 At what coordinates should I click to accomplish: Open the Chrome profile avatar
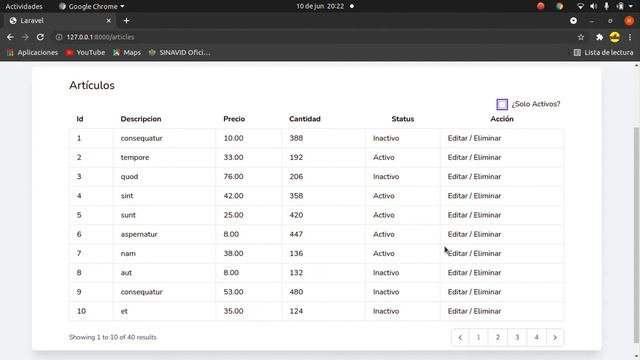pos(615,37)
